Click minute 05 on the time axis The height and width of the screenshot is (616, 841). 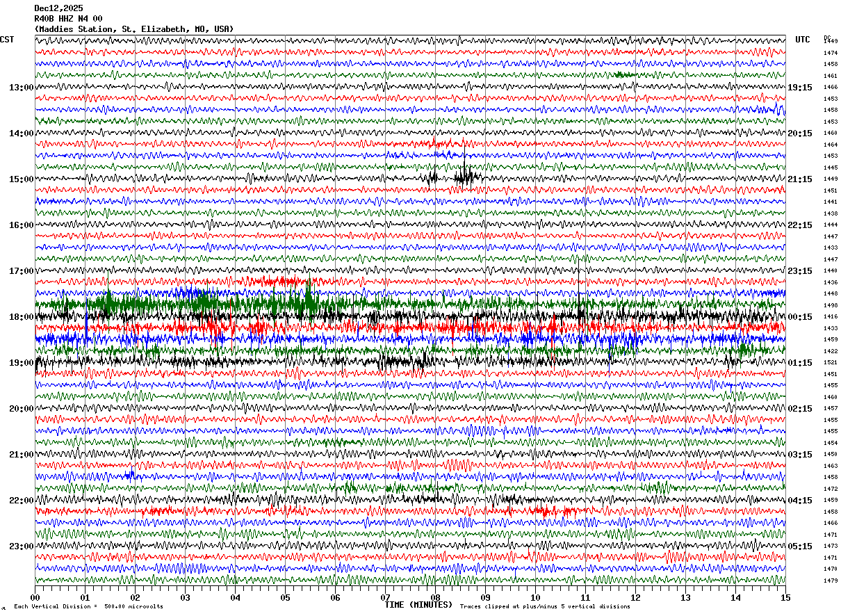point(285,597)
